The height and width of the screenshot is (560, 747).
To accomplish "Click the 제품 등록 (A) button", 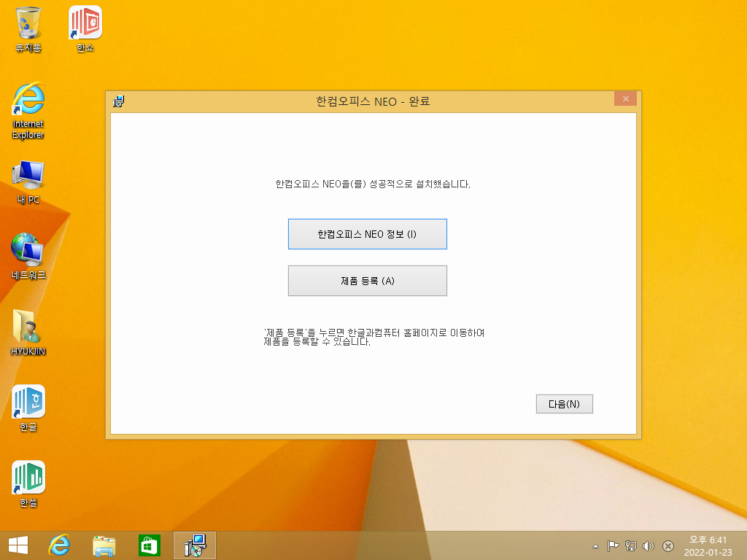I will pos(368,281).
